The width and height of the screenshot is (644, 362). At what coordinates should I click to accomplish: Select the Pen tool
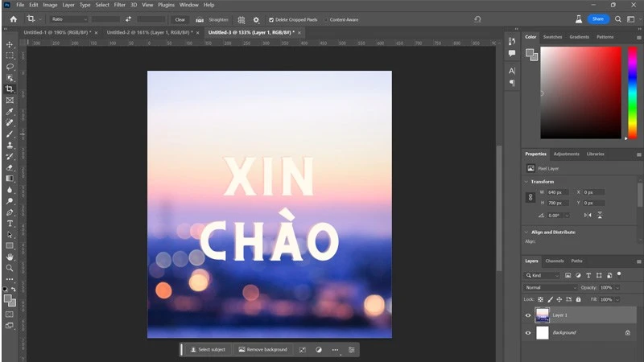[x=10, y=212]
